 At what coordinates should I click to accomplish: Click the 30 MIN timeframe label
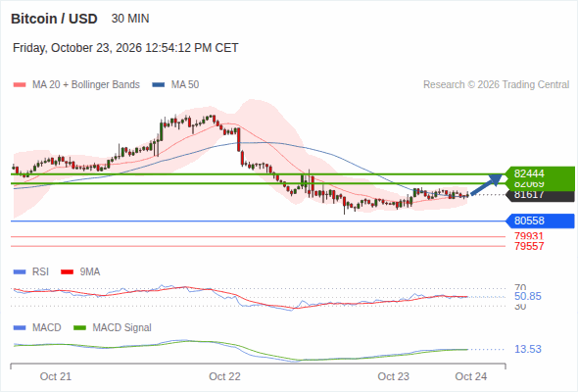[130, 19]
